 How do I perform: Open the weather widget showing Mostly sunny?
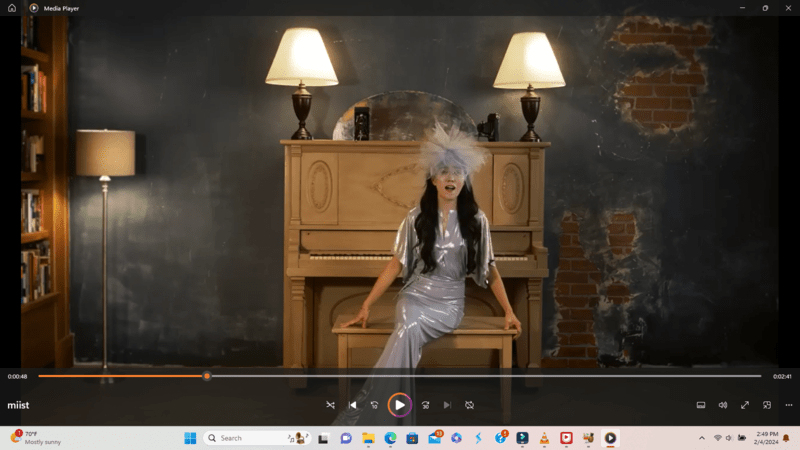35,438
